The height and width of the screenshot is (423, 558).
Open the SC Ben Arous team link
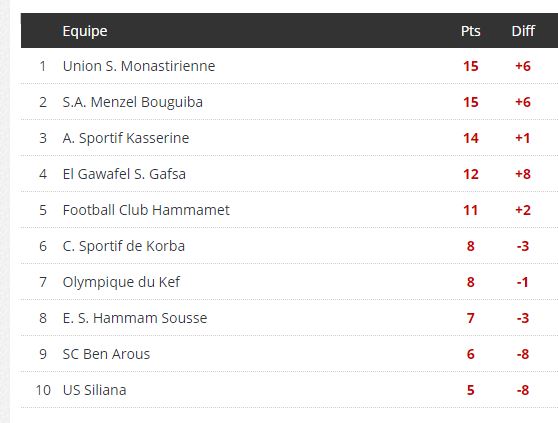pyautogui.click(x=106, y=354)
